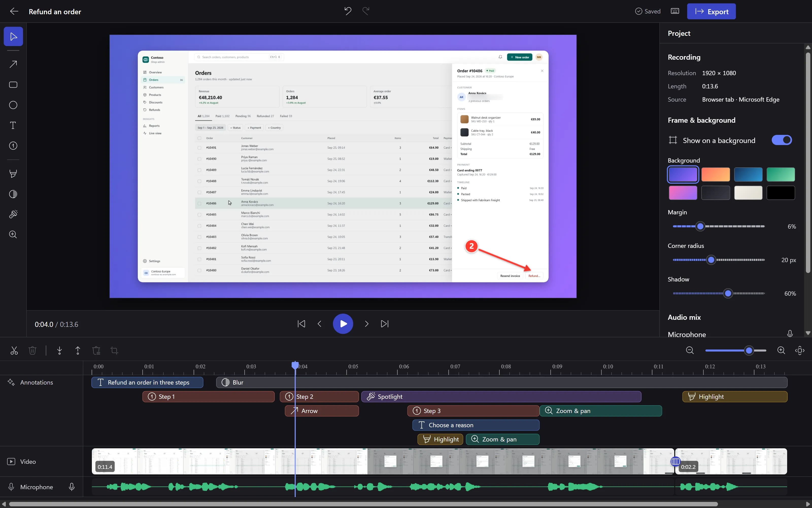
Task: Select the Step 1 annotation clip
Action: (x=208, y=396)
